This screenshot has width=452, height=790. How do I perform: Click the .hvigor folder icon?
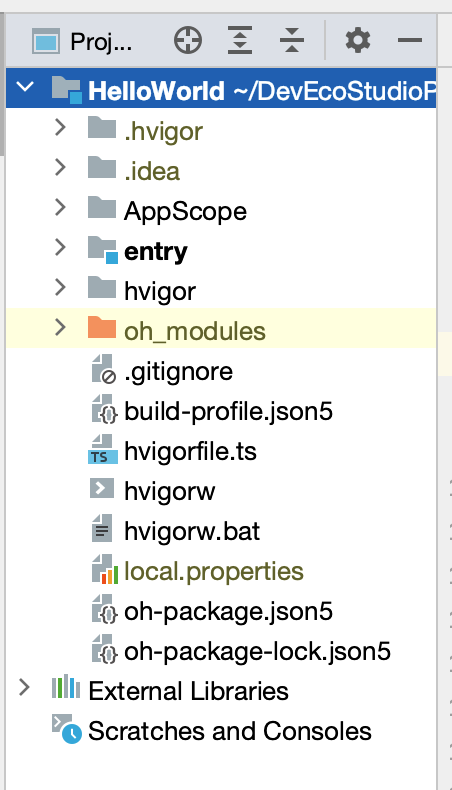point(102,127)
